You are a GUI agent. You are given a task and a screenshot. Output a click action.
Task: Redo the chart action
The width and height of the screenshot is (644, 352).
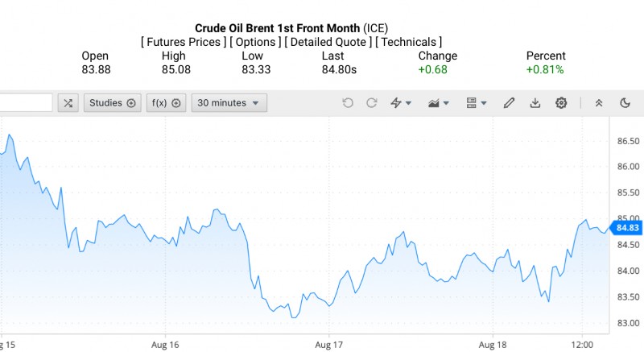click(372, 103)
